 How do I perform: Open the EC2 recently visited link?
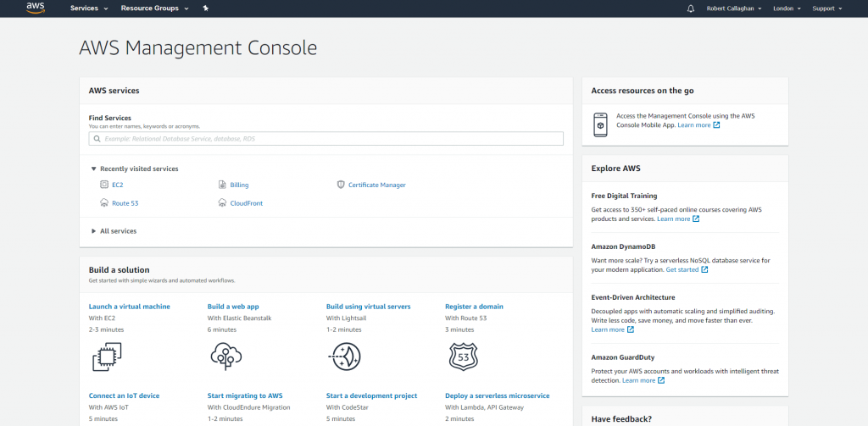(x=117, y=185)
